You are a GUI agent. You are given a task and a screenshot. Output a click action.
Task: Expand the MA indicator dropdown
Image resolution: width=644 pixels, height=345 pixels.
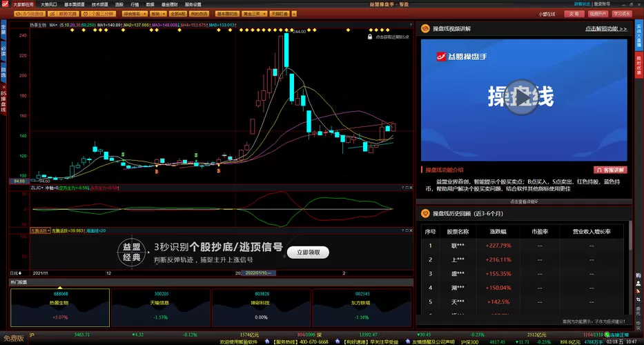[x=52, y=25]
